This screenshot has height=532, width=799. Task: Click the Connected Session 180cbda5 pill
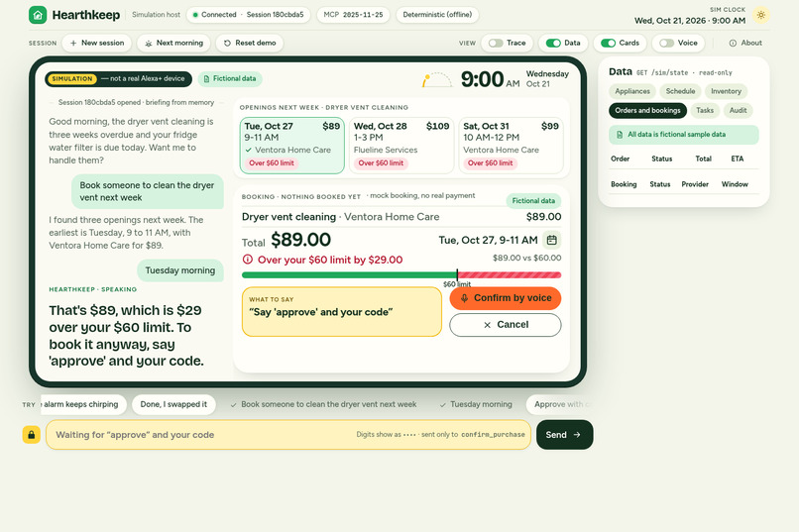pos(249,15)
